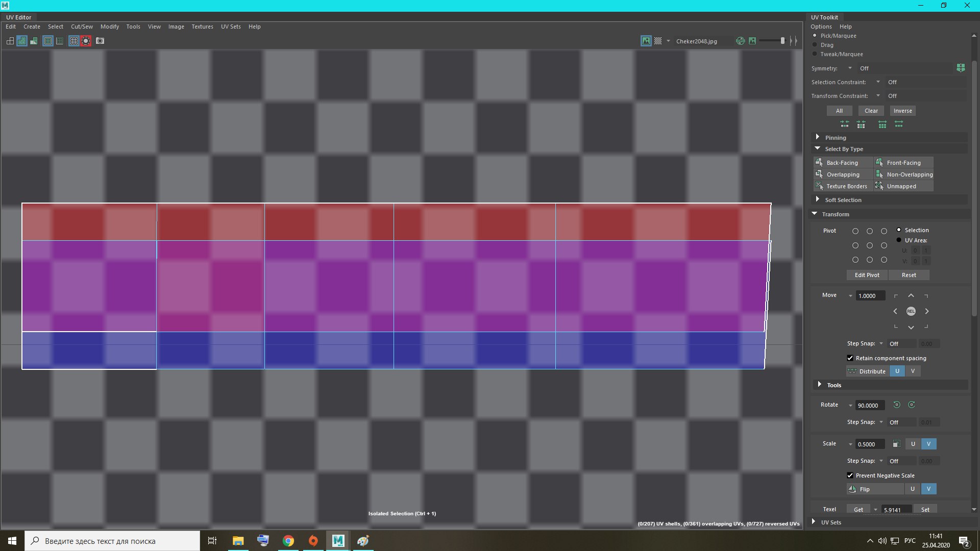This screenshot has width=980, height=551.
Task: Open Selection Constraint dropdown
Action: coord(878,82)
